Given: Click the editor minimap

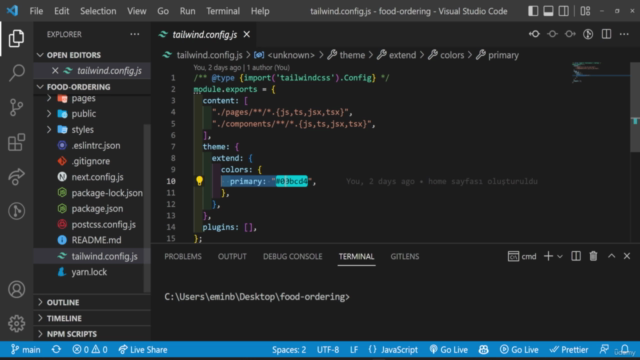Looking at the screenshot, I should pyautogui.click(x=600, y=73).
